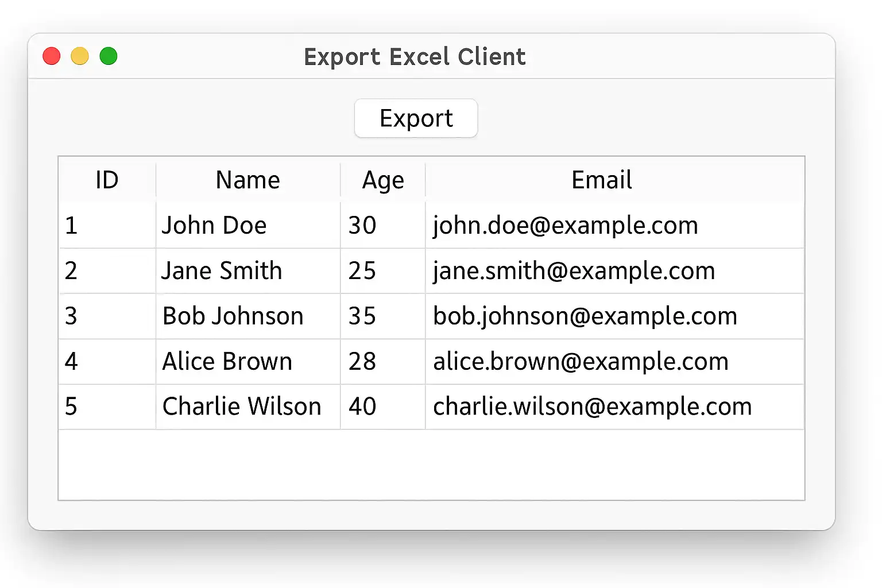Select the Alice Brown name cell
882x588 pixels.
(x=227, y=362)
